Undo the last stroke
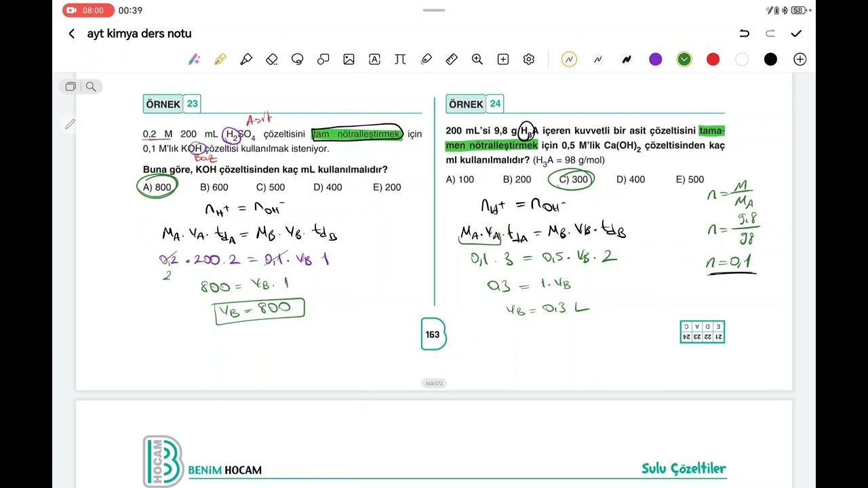 pyautogui.click(x=744, y=34)
